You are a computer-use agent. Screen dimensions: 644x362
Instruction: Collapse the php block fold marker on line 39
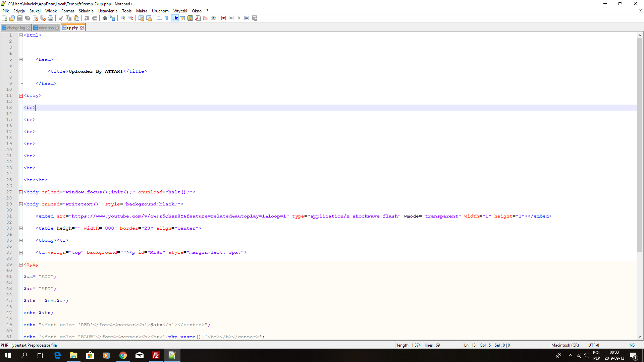(x=21, y=264)
